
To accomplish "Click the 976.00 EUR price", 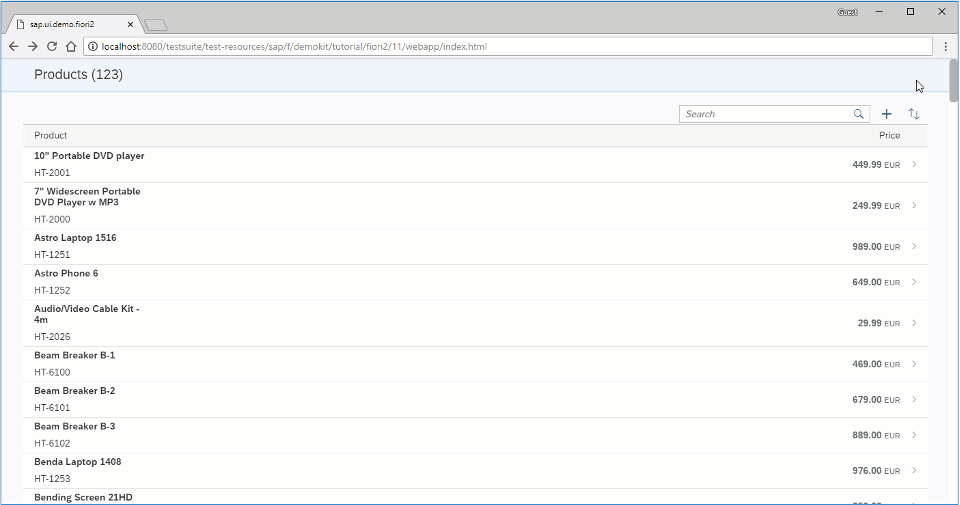I will (876, 471).
